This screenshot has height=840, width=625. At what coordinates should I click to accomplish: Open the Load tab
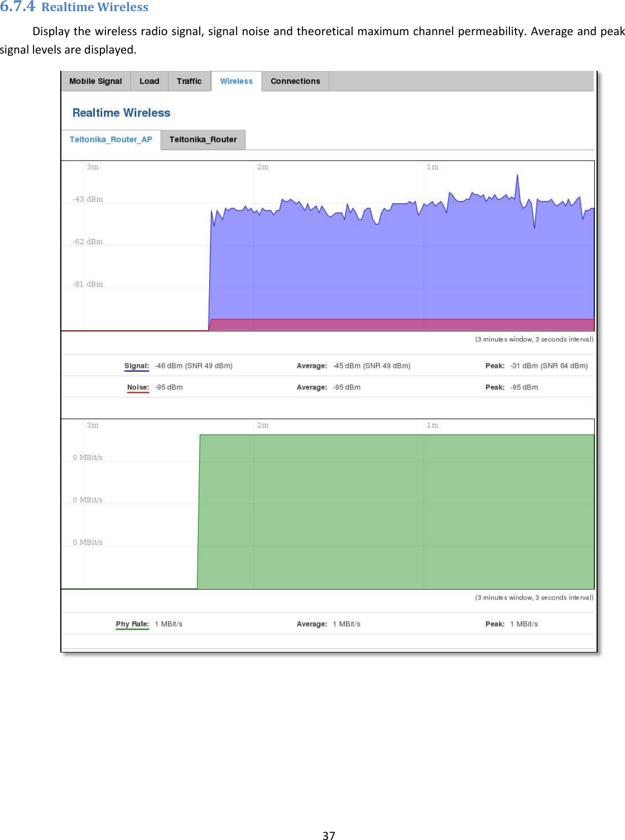pyautogui.click(x=148, y=81)
